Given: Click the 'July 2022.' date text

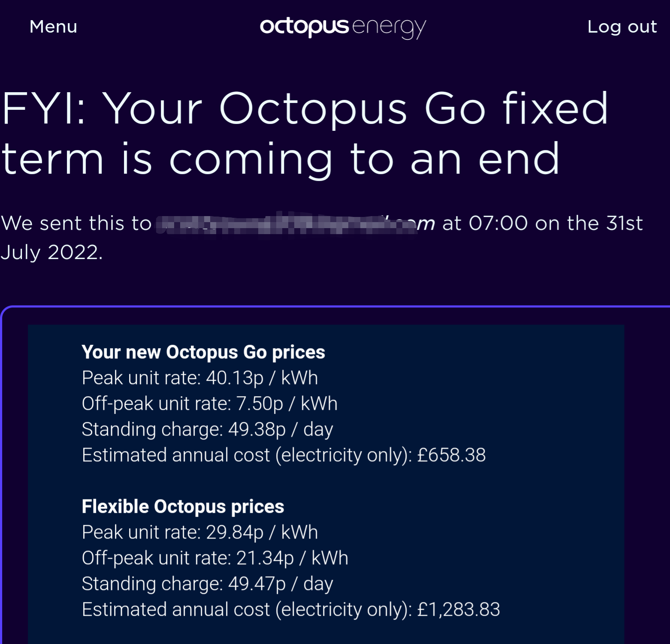Looking at the screenshot, I should tap(51, 252).
